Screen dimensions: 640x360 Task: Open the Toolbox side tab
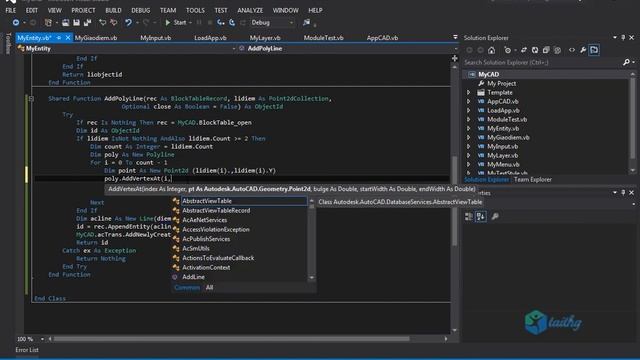8,44
